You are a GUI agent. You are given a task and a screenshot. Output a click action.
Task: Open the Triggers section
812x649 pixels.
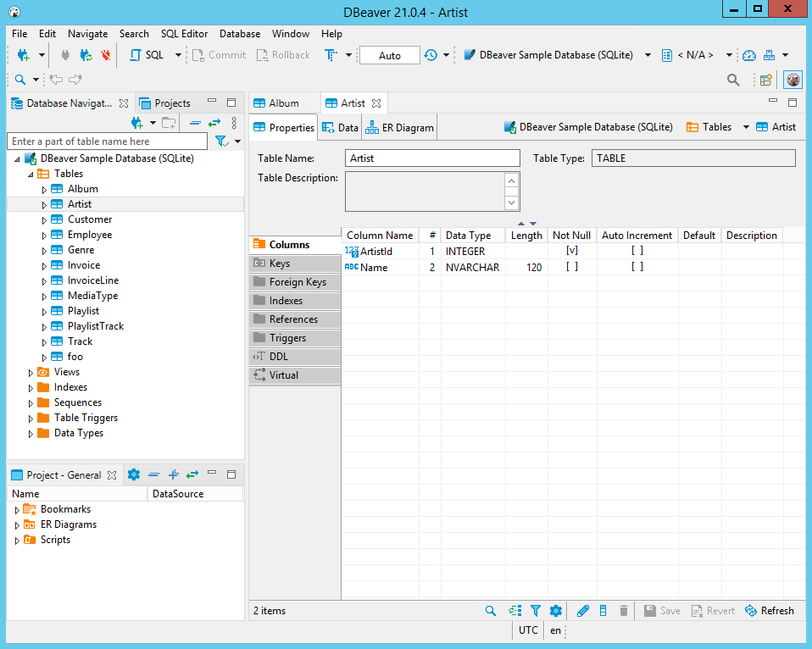point(295,338)
